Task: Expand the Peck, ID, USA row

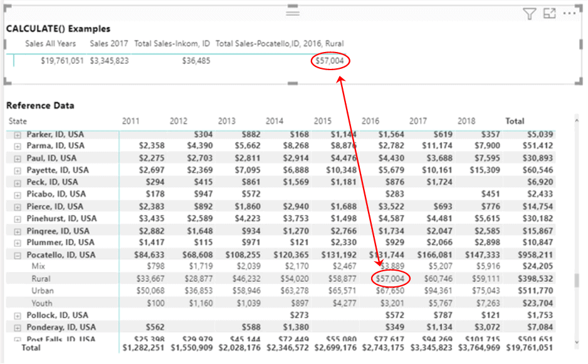Action: 18,183
